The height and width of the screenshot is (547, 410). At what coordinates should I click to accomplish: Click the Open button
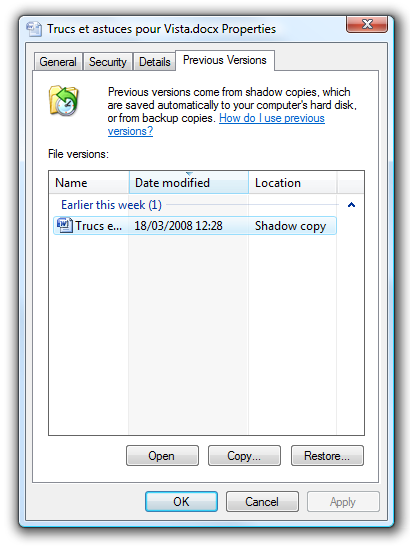coord(162,456)
